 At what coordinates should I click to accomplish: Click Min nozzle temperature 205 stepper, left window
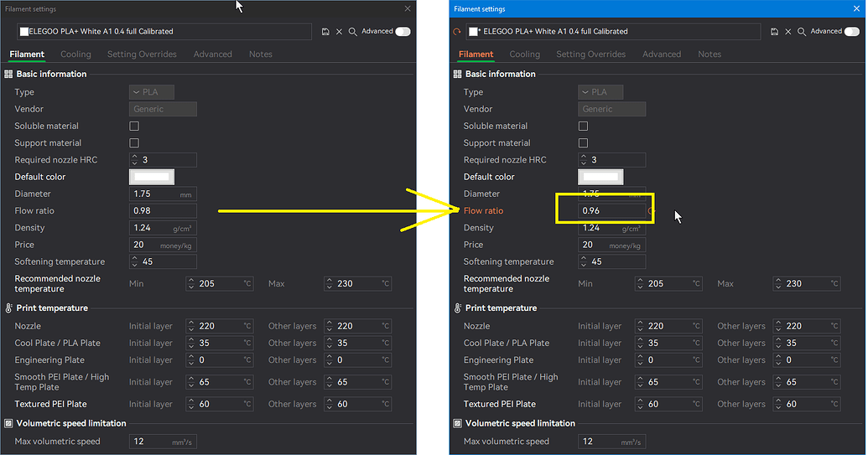191,283
